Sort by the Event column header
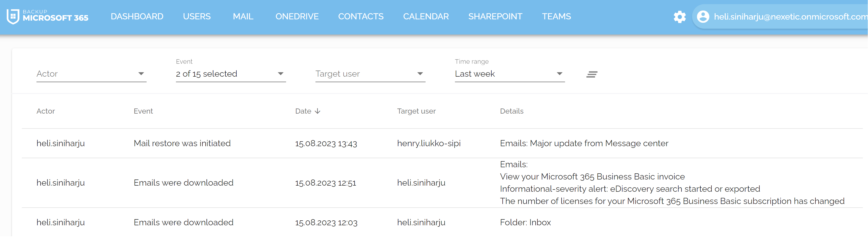 143,111
